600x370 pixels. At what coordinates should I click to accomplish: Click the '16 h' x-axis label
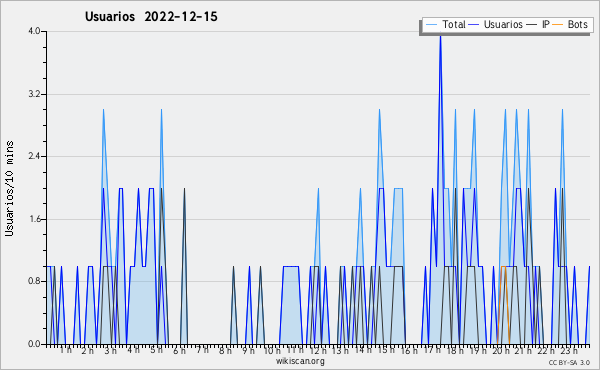pyautogui.click(x=409, y=350)
